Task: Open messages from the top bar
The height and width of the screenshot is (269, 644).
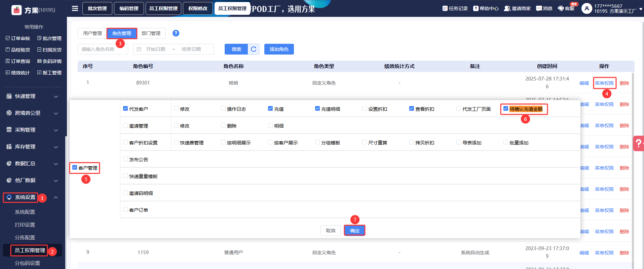Action: pos(544,8)
